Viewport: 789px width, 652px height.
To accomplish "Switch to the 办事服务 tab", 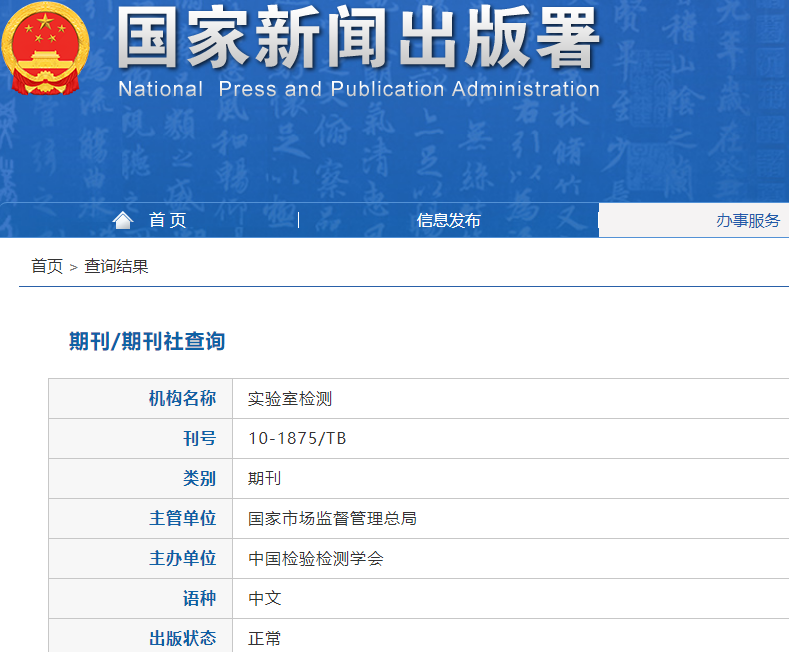I will click(x=747, y=220).
